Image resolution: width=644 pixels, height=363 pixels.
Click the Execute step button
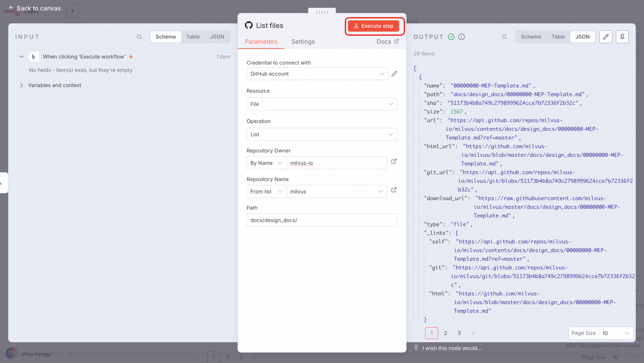pos(374,26)
